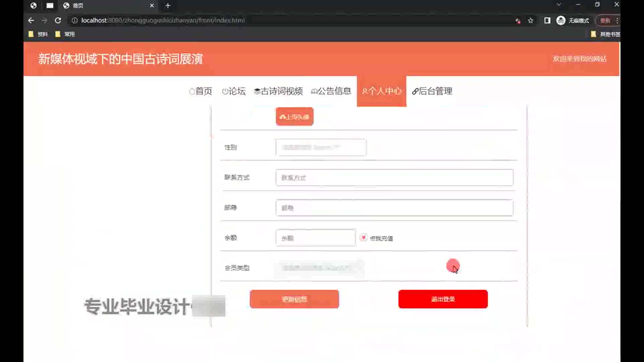Viewport: 644px width, 362px height.
Task: Open 后台管理 link in navigation
Action: tap(432, 91)
